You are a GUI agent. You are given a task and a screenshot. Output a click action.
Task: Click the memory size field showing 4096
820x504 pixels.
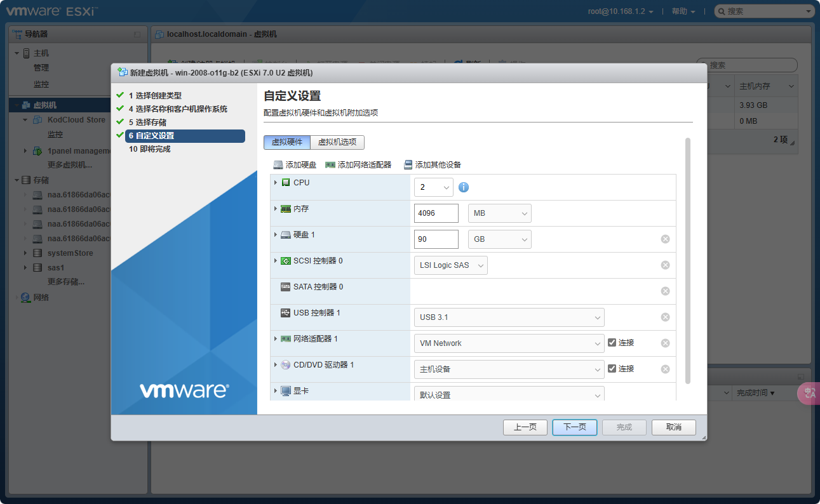click(x=436, y=213)
